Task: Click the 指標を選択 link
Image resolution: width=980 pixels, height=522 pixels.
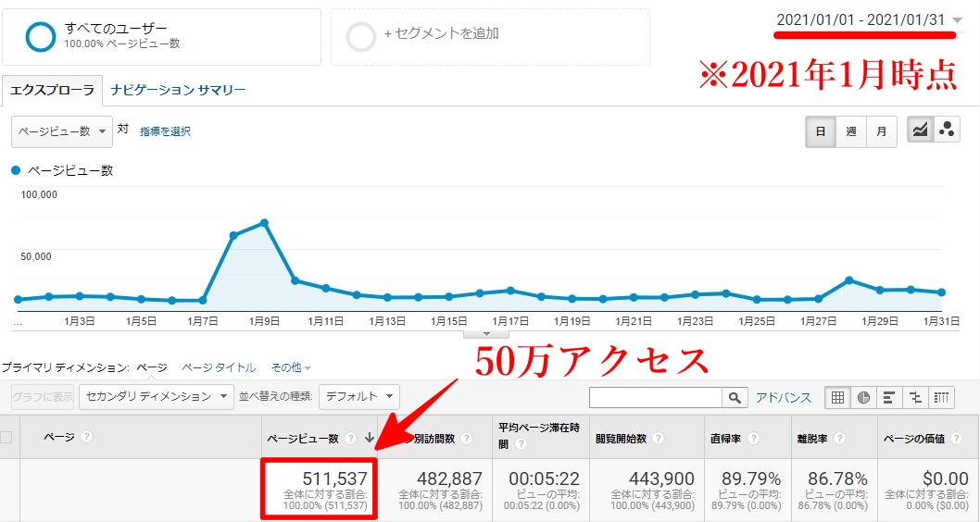Action: 165,131
